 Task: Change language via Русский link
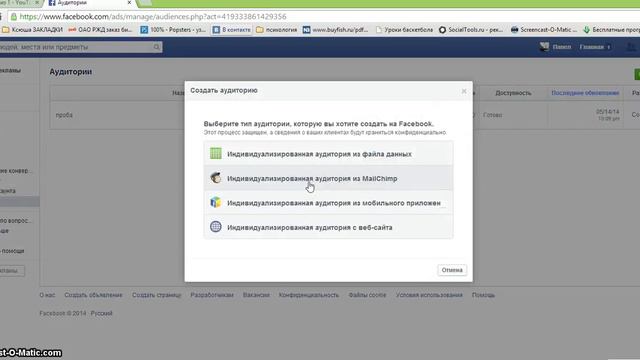coord(101,313)
